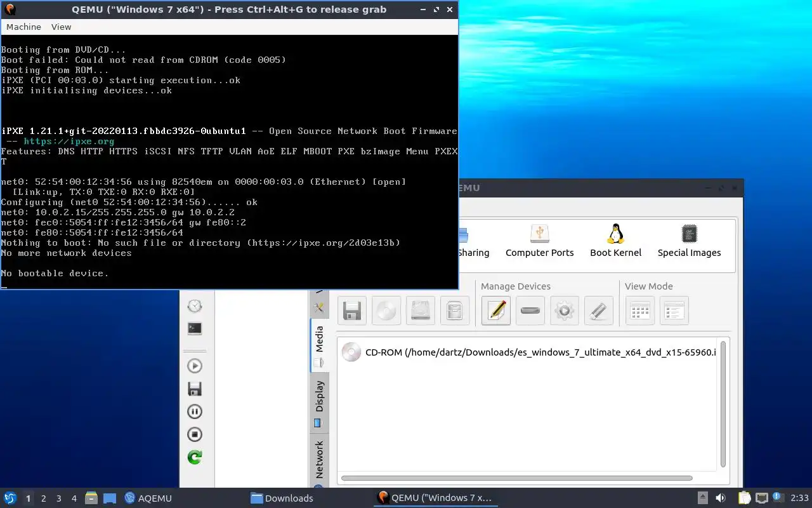Image resolution: width=812 pixels, height=508 pixels.
Task: Add a hard disk device
Action: (x=421, y=311)
